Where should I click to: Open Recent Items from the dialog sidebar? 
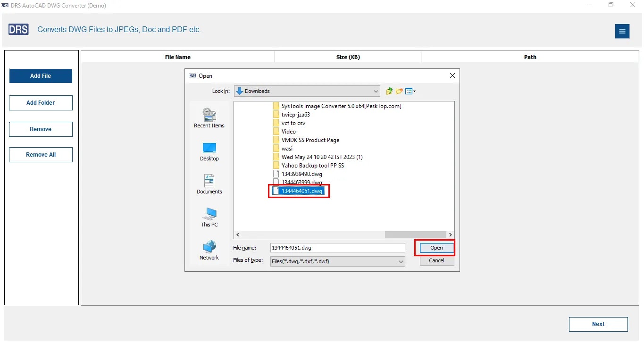[209, 116]
